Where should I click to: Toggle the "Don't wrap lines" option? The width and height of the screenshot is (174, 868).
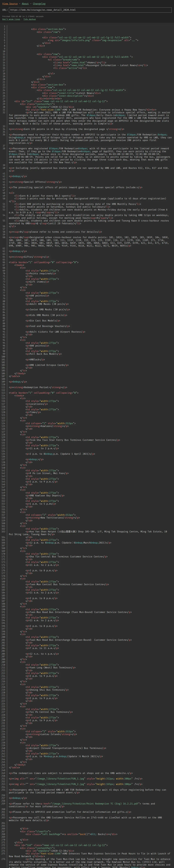coord(11,19)
